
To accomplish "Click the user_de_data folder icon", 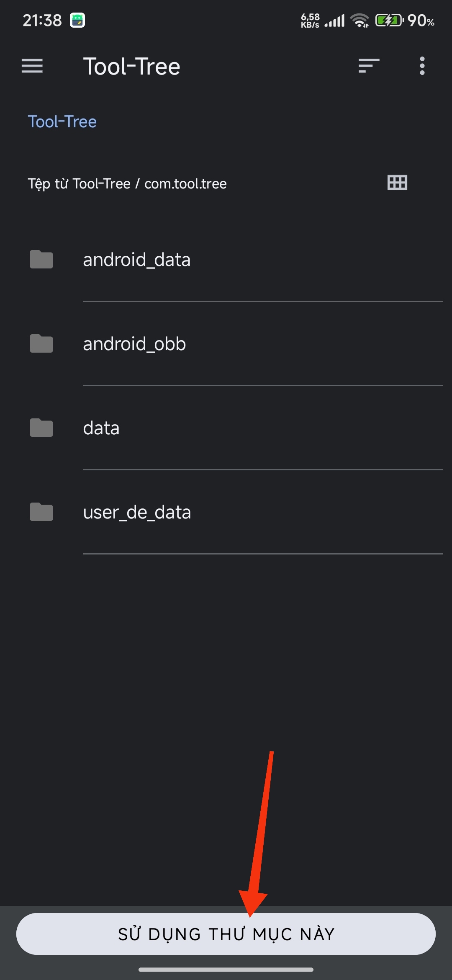I will [x=41, y=512].
